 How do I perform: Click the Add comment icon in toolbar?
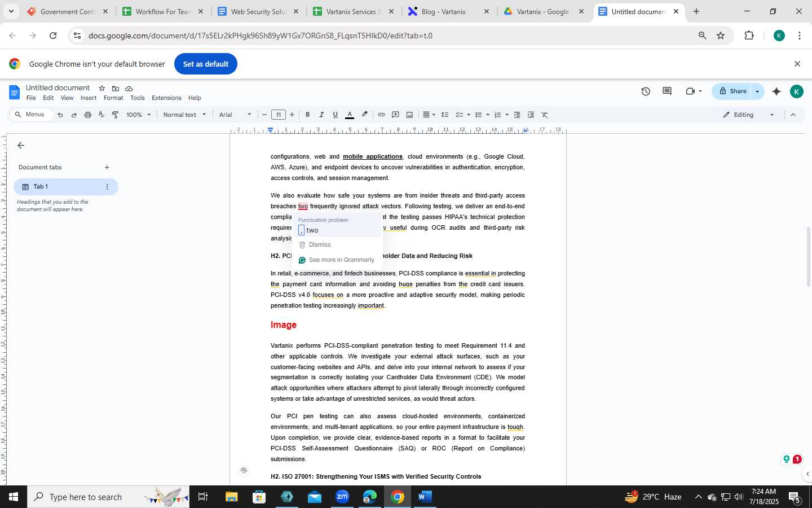pyautogui.click(x=395, y=115)
